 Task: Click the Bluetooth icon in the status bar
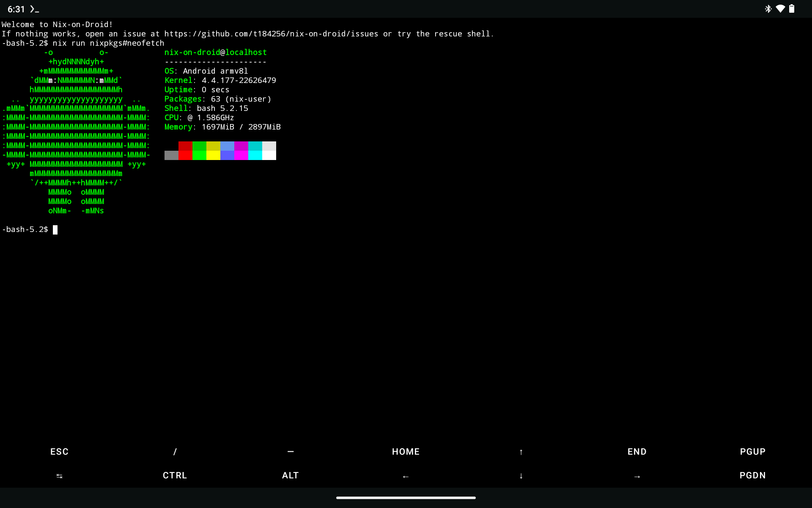(x=768, y=8)
